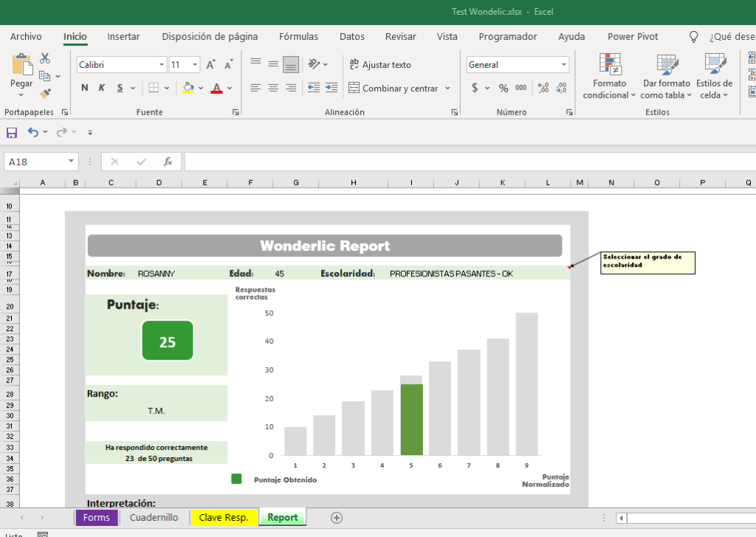The width and height of the screenshot is (756, 537).
Task: Align text to the middle
Action: click(273, 64)
